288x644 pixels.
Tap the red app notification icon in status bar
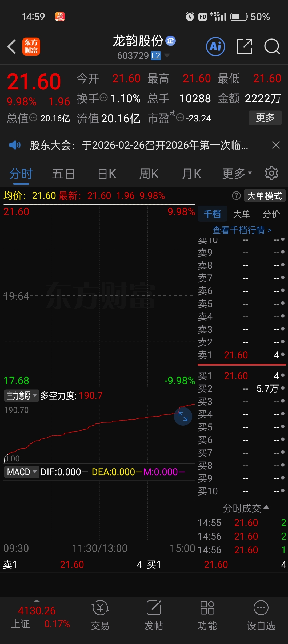[60, 17]
